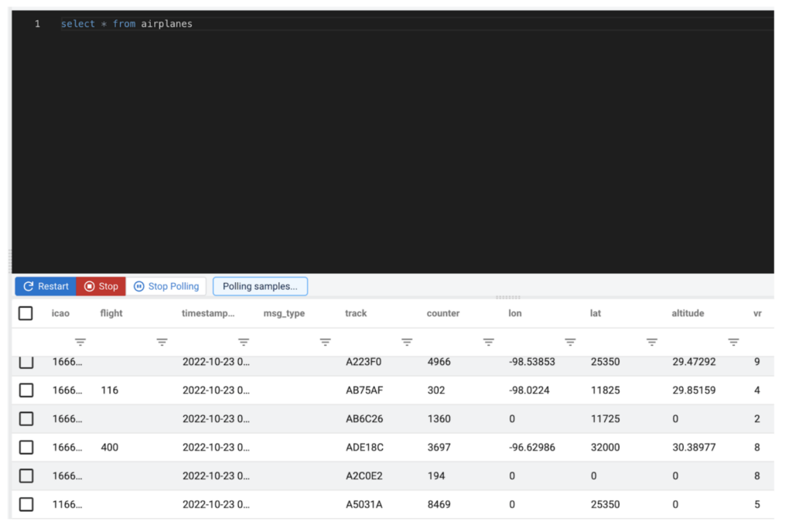The image size is (792, 532).
Task: Click the dotted handle above the results grid
Action: 507,297
